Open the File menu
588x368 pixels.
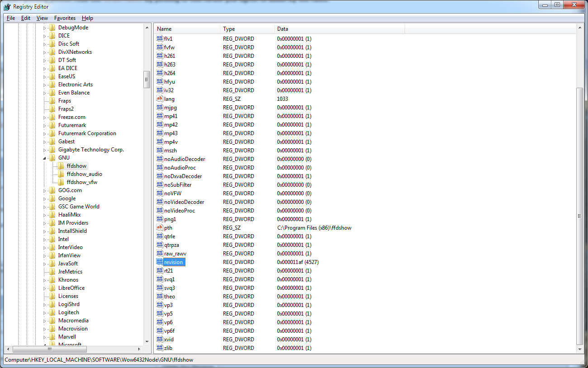click(11, 18)
